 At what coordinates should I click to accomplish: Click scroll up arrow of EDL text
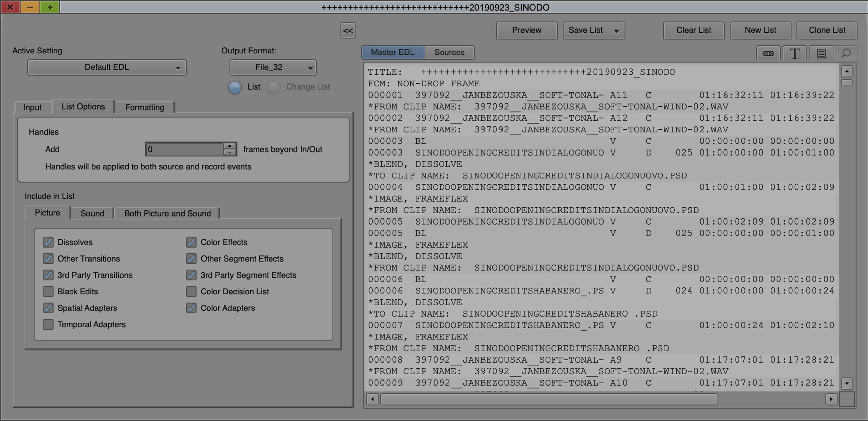pos(846,71)
